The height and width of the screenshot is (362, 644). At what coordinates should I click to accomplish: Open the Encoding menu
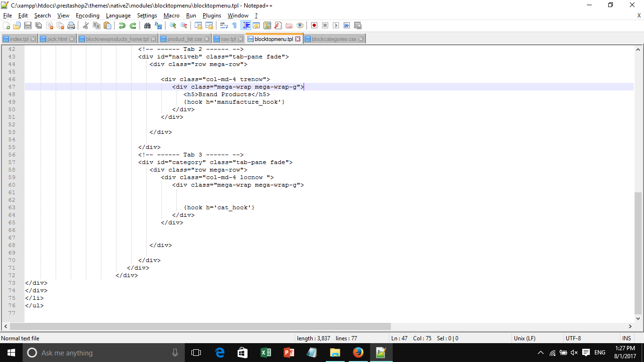pyautogui.click(x=87, y=16)
